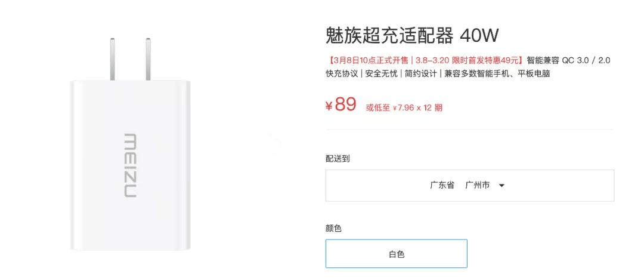Click the 智能兼容 QC 3.0 / 2.0 text

[568, 60]
